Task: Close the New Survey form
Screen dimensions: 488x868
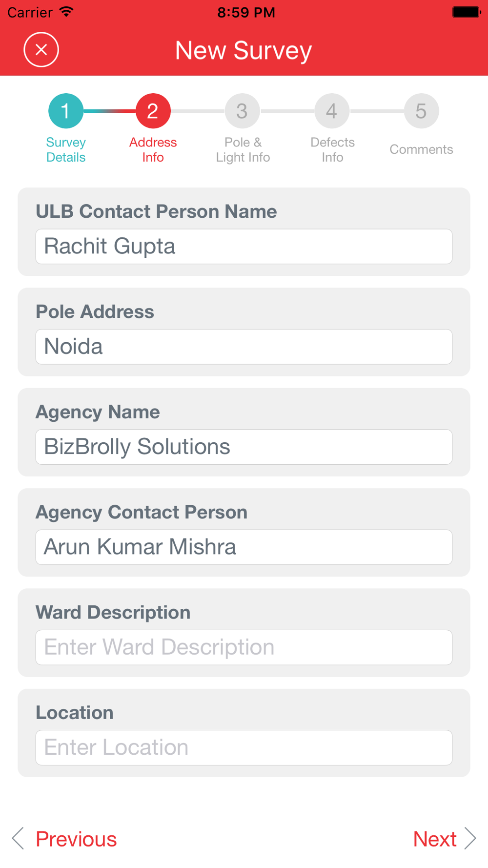Action: point(41,50)
